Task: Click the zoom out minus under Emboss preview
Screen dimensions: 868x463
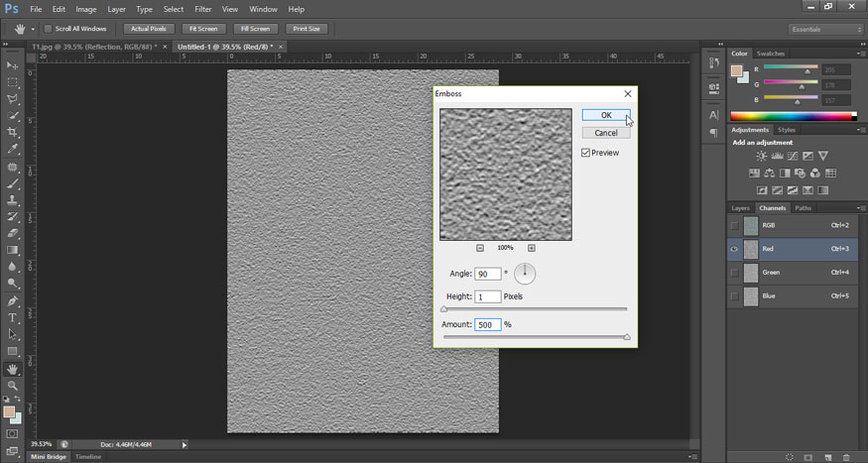Action: pyautogui.click(x=480, y=248)
